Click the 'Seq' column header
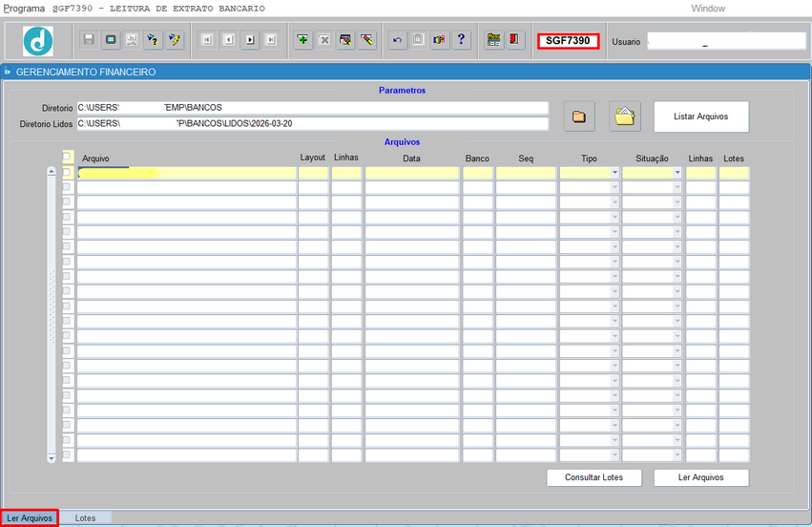Image resolution: width=812 pixels, height=527 pixels. pos(526,158)
